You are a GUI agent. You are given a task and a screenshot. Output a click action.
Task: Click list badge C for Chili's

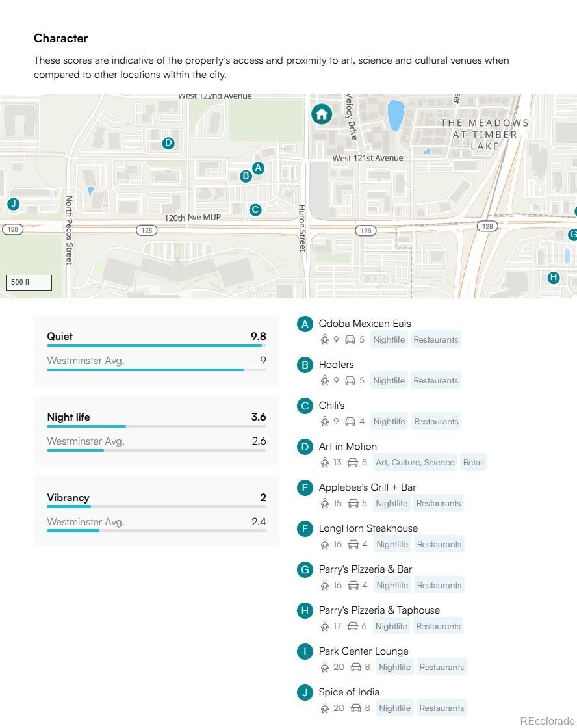tap(305, 406)
